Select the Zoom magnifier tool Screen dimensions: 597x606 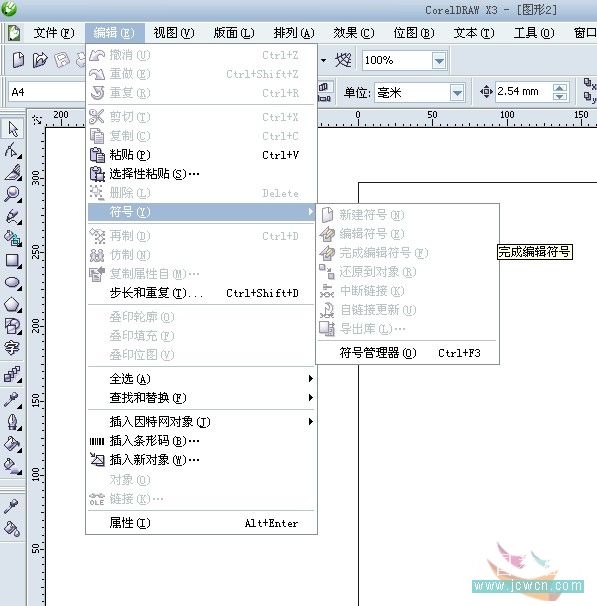coord(13,194)
